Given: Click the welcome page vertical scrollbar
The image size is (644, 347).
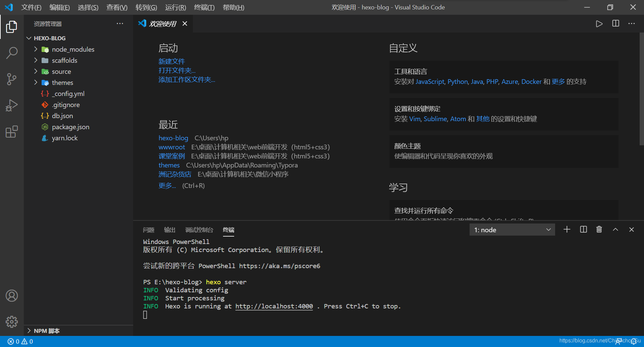Looking at the screenshot, I should [641, 89].
